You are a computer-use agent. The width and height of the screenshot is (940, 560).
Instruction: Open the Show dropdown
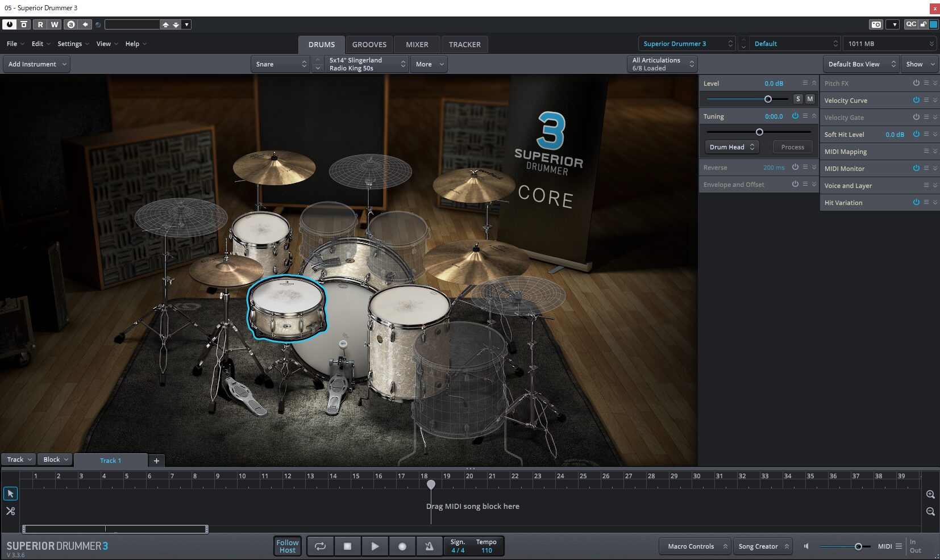pos(920,64)
